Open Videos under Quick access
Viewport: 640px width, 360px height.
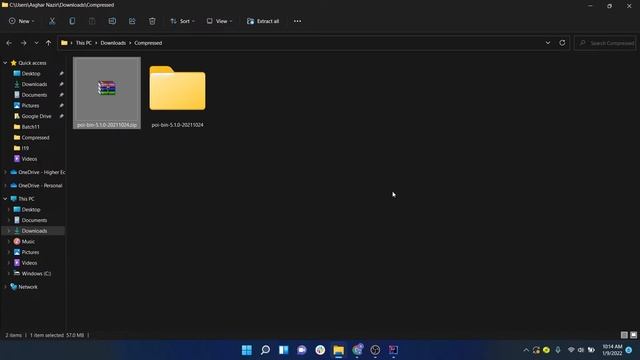(x=29, y=159)
